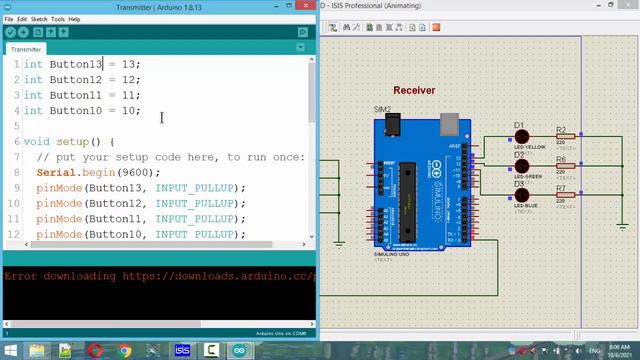Click the console scroll-right arrow
This screenshot has height=360, width=640.
coord(312,324)
